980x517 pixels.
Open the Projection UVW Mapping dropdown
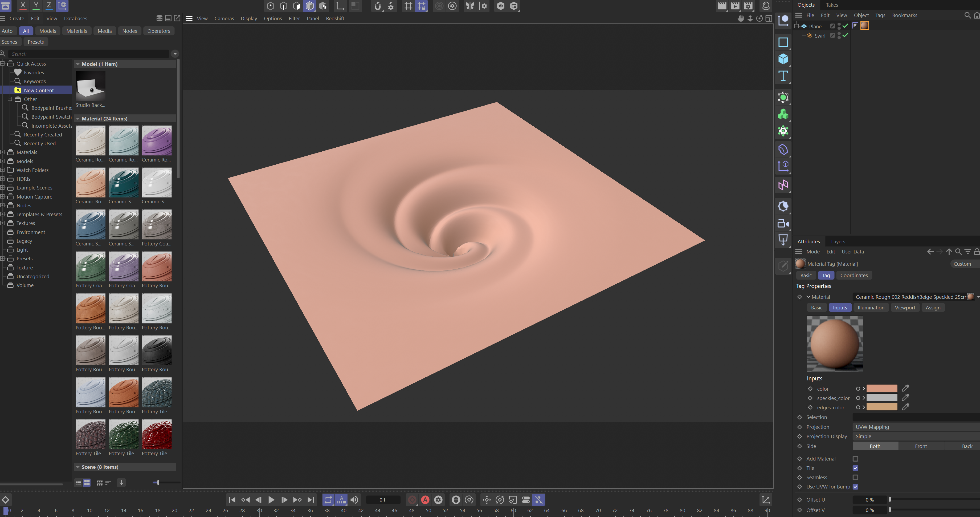coord(916,427)
